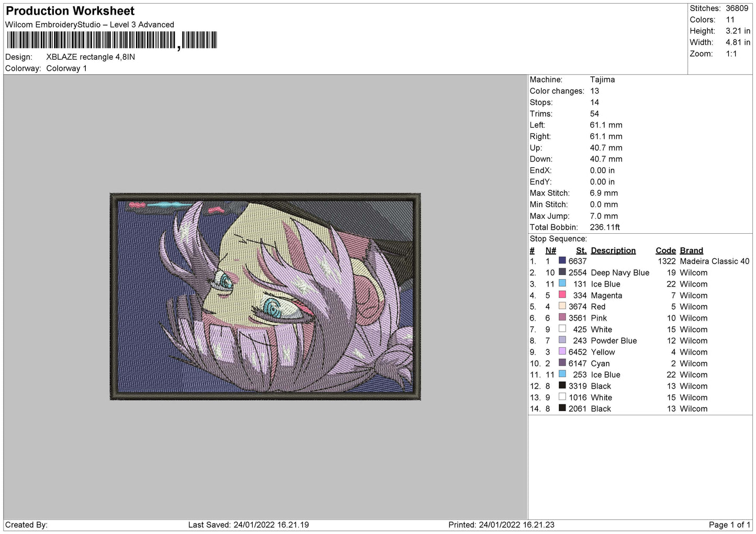The image size is (756, 534).
Task: Click the Ice Blue swatch in row 3
Action: point(562,283)
